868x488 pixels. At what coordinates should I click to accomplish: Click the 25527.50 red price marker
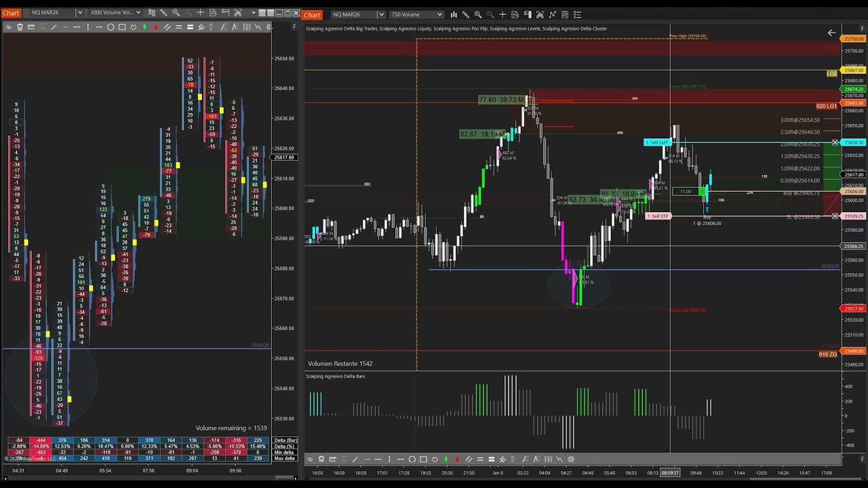click(x=854, y=309)
